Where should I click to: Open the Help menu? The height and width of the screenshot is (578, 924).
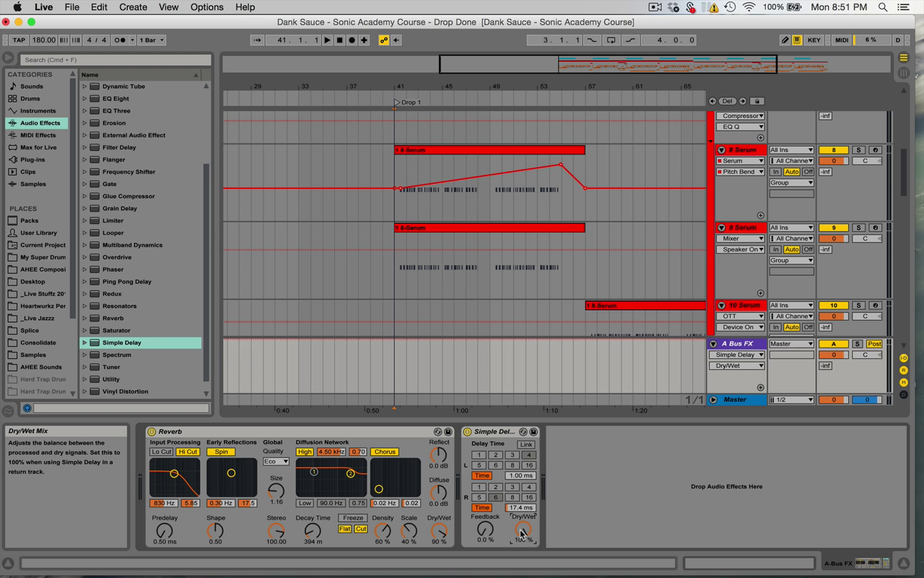pyautogui.click(x=245, y=7)
